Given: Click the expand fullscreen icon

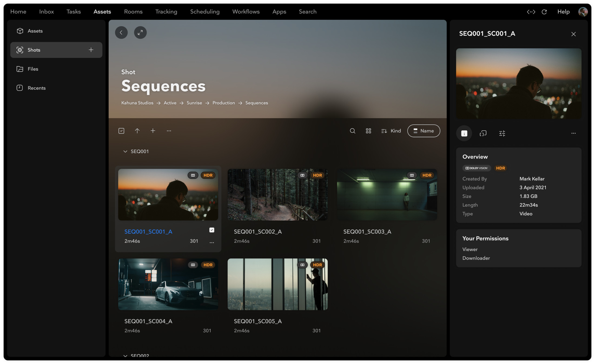Looking at the screenshot, I should tap(140, 32).
